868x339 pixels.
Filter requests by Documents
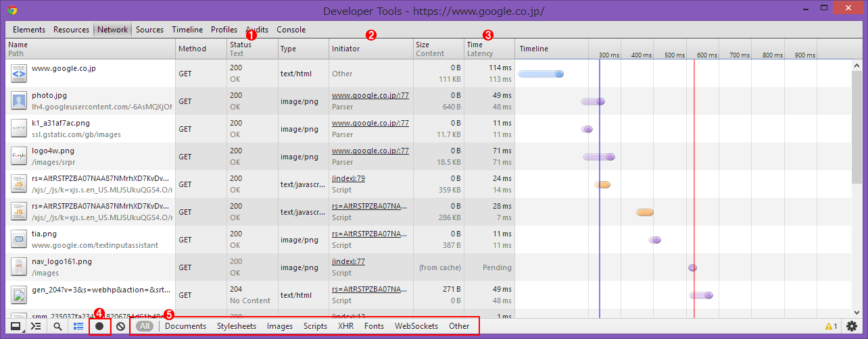coord(185,326)
